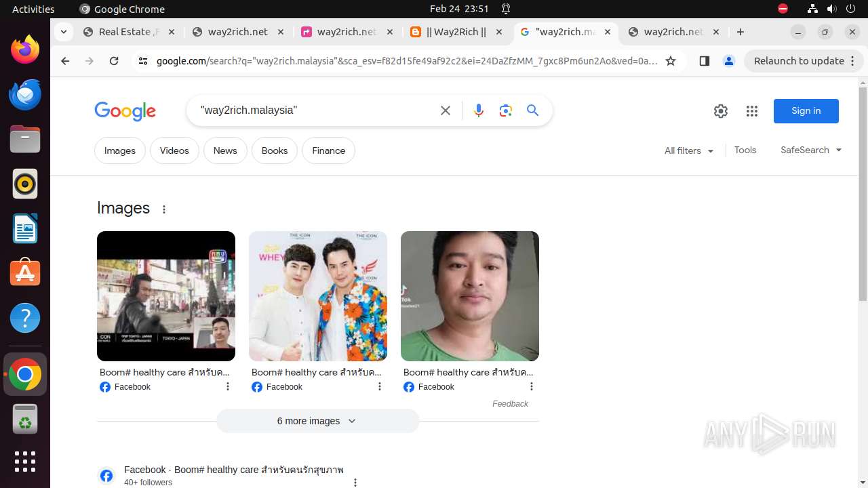
Task: Open Tokyo street video thumbnail
Action: (x=166, y=296)
